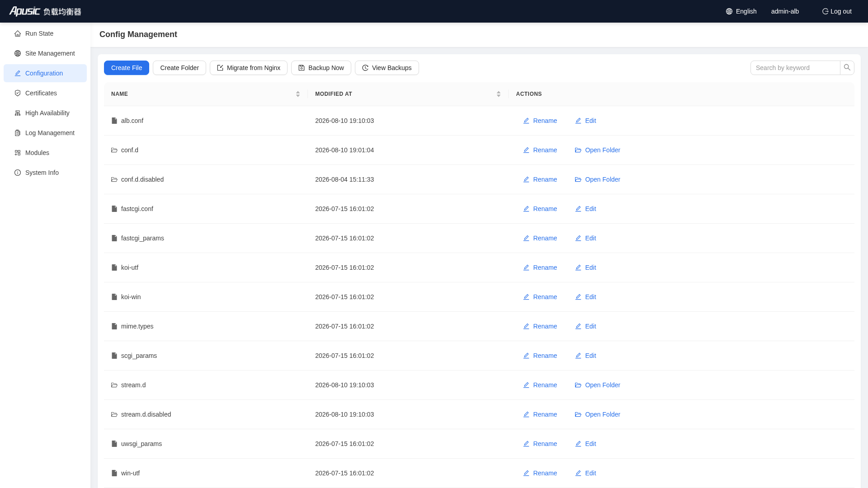
Task: Click the pencil icon for mime.types Rename
Action: (526, 326)
